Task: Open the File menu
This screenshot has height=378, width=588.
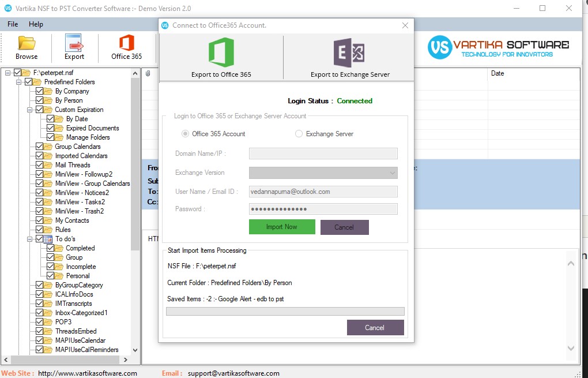Action: (x=13, y=24)
